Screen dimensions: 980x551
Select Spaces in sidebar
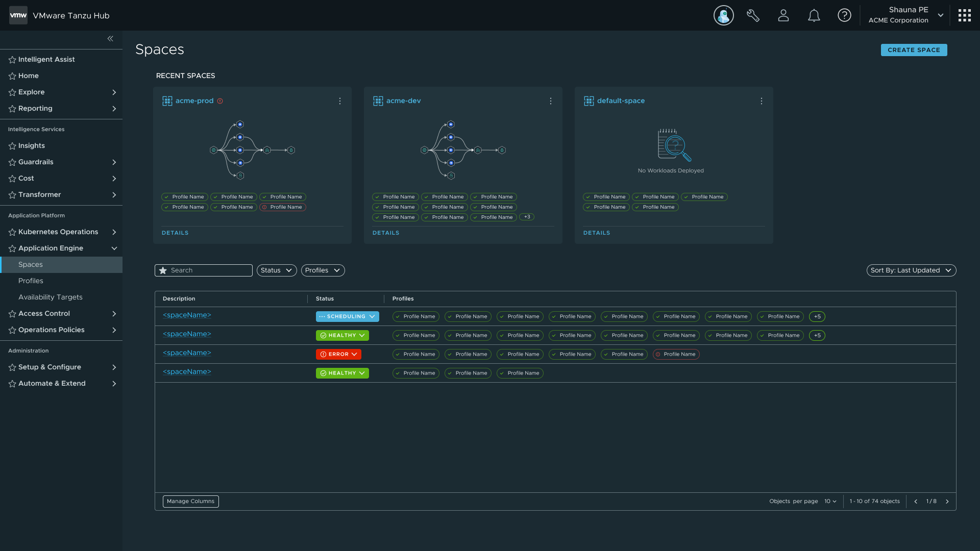click(61, 265)
